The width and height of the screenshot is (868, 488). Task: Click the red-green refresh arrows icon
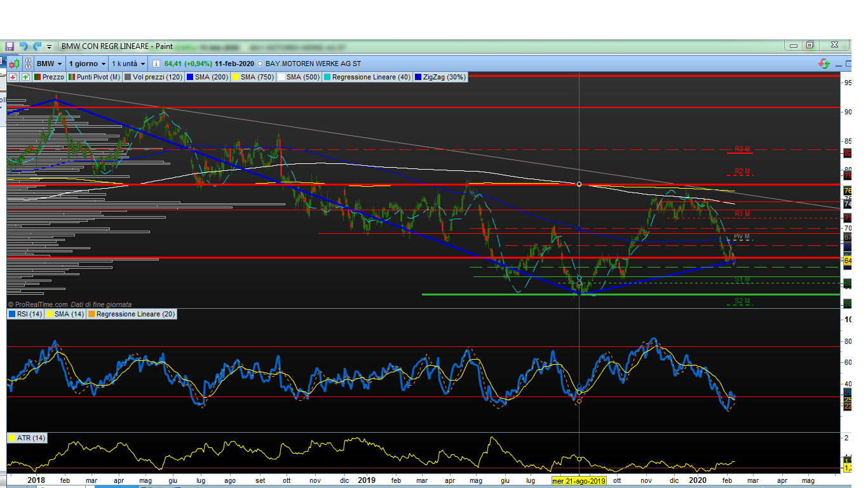tap(824, 64)
